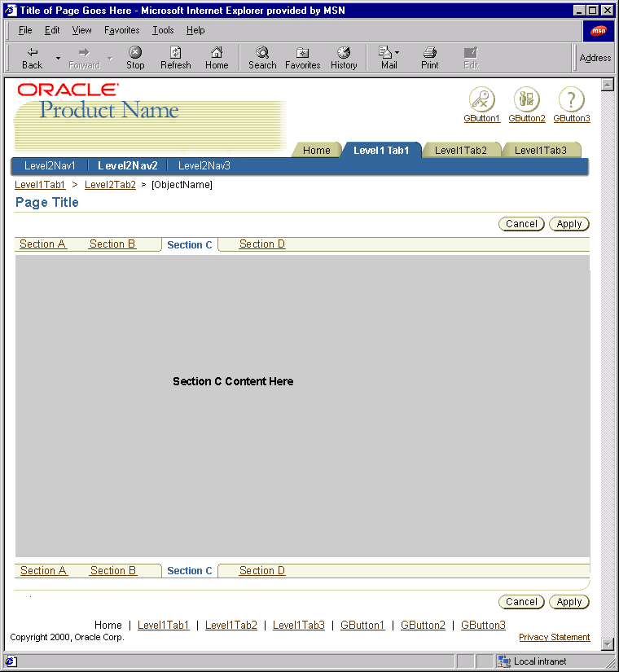Click the vertical scrollbar down arrow
Screen dimensions: 619x672
pyautogui.click(x=607, y=644)
